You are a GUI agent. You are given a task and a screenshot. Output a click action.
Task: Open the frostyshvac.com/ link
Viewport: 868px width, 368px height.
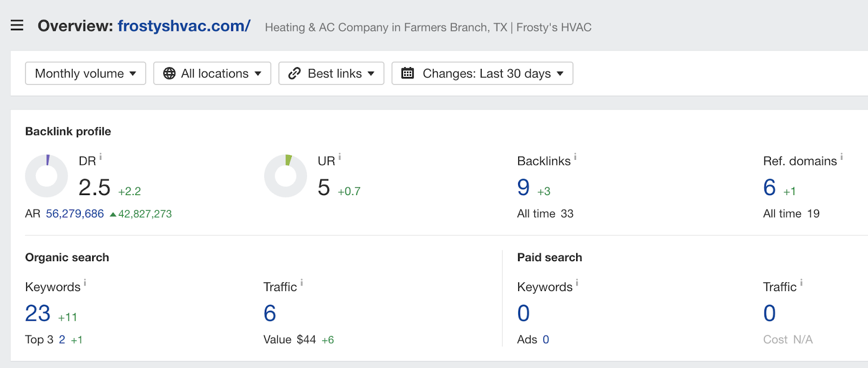point(184,25)
